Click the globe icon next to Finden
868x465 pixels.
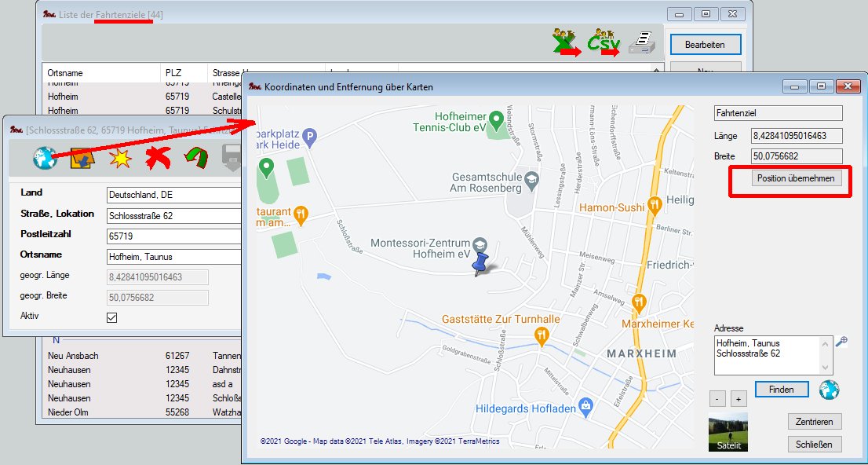point(829,390)
